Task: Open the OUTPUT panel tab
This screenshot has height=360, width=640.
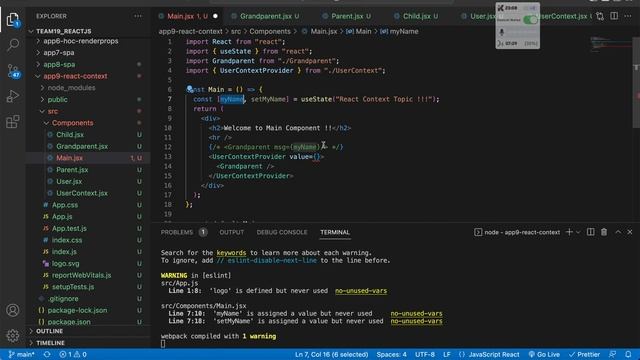Action: tap(231, 232)
